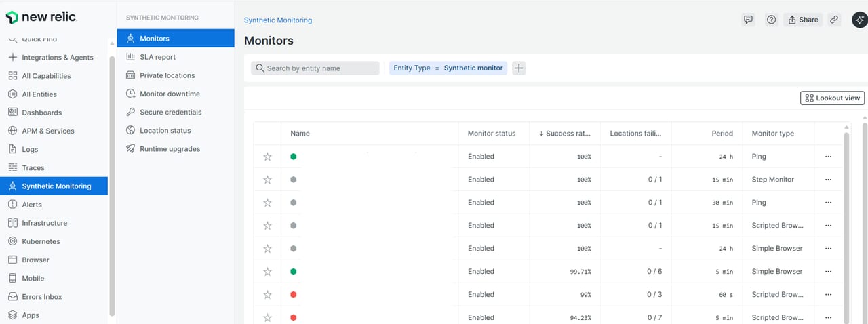
Task: Toggle favorite star on the 99.71% monitor
Action: click(267, 272)
